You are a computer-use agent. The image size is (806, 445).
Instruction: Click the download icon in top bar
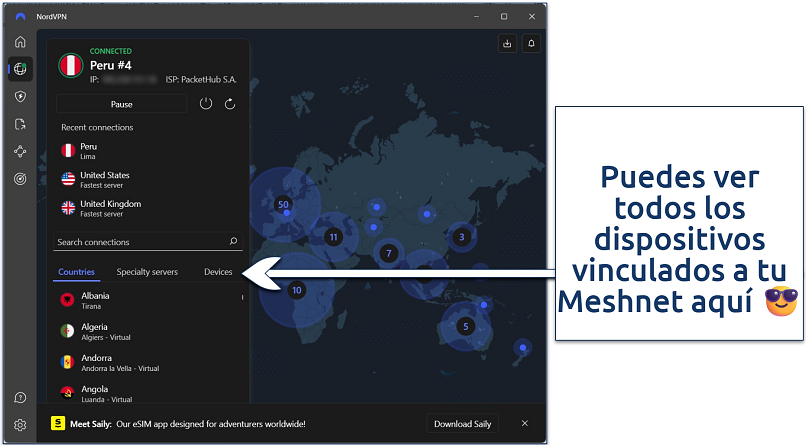point(507,44)
